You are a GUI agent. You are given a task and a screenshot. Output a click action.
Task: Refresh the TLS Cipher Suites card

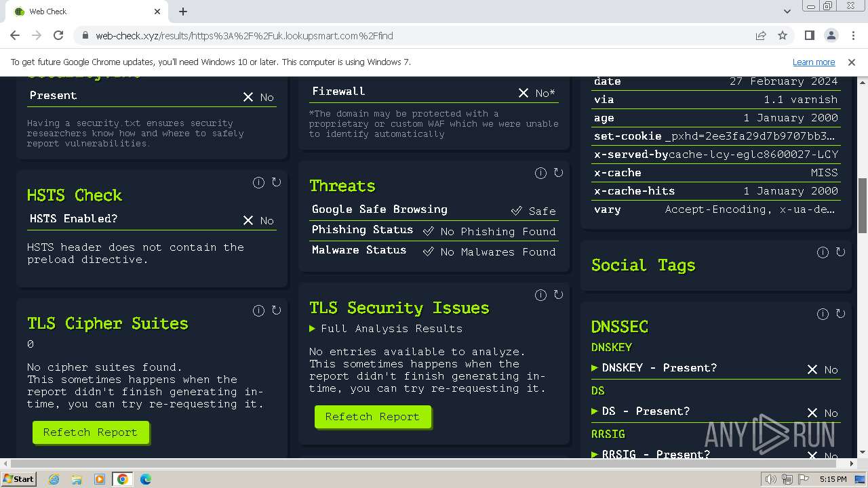(x=276, y=310)
